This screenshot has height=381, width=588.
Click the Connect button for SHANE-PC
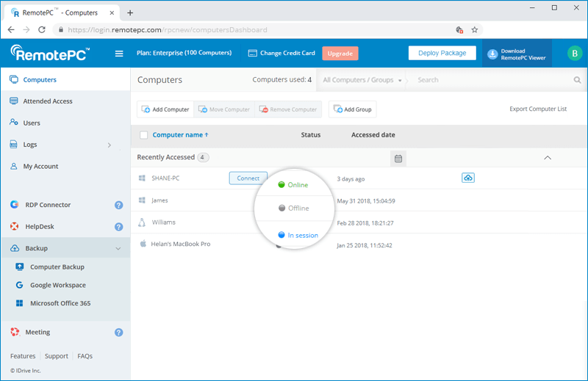click(x=248, y=178)
